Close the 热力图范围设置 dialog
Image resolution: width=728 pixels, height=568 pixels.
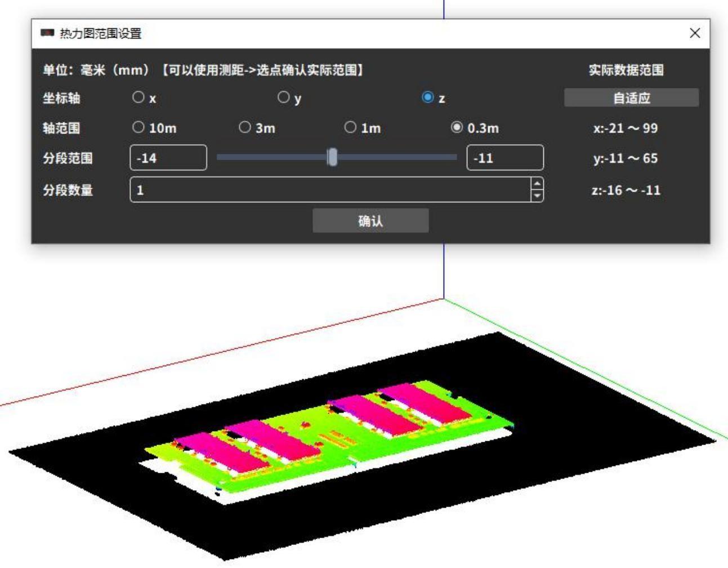tap(695, 33)
